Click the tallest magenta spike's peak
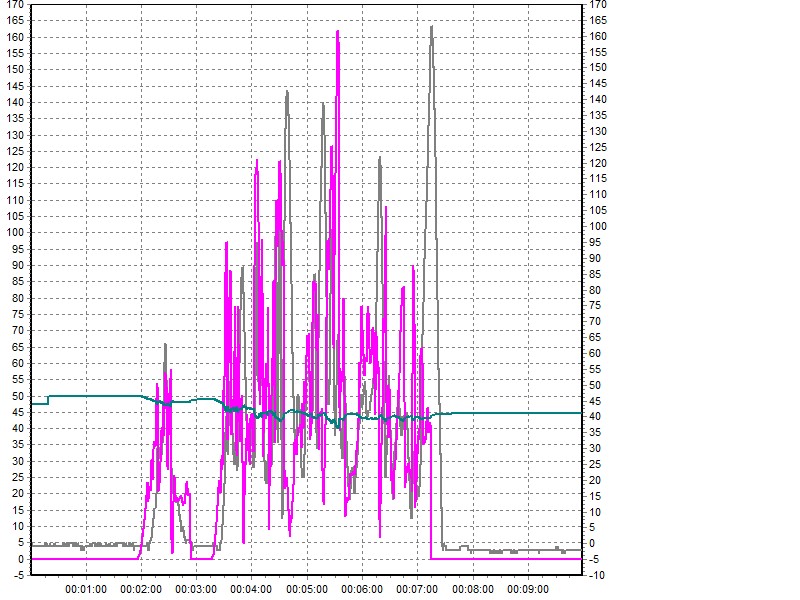The height and width of the screenshot is (600, 800). (338, 32)
